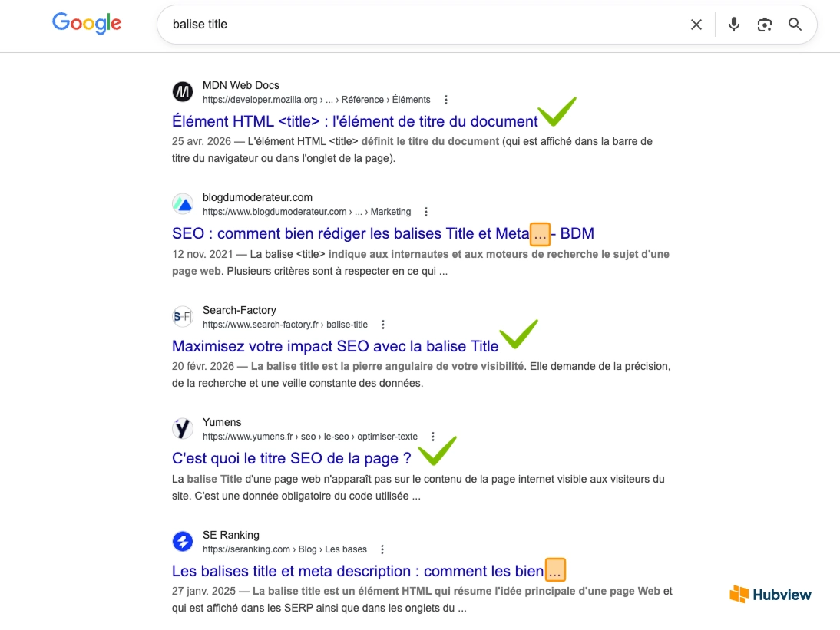Image resolution: width=840 pixels, height=630 pixels.
Task: Open the SE Ranking favicon
Action: 183,542
